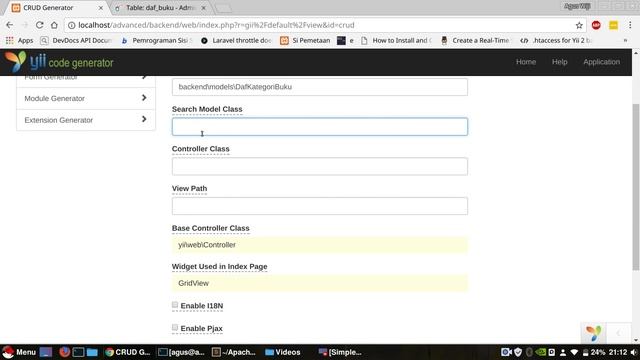
Task: Focus the Controller Class field
Action: coord(320,167)
